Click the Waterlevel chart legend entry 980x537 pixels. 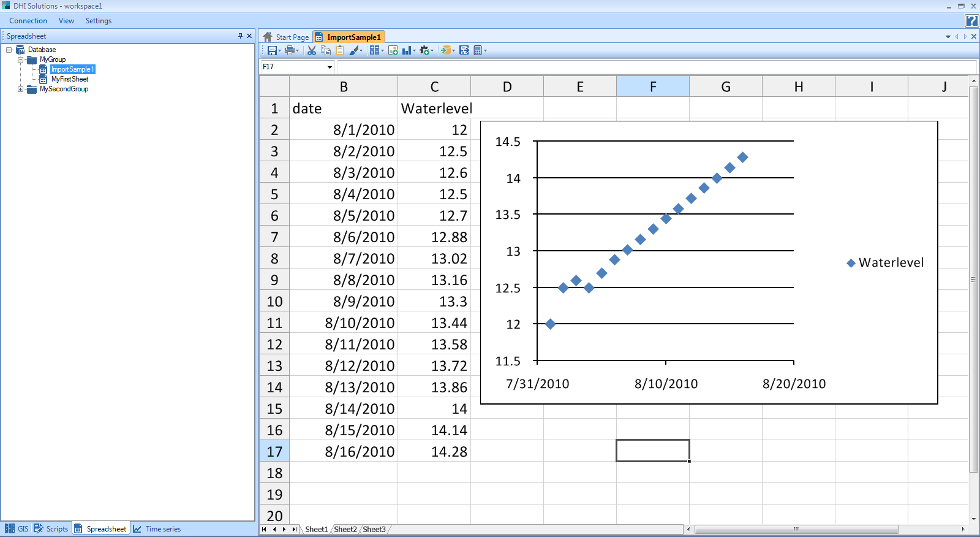pos(885,262)
